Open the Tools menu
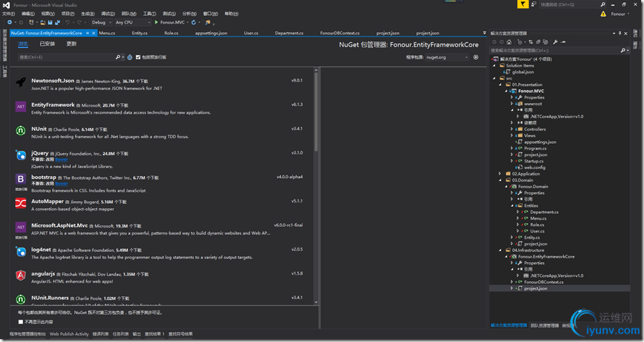This screenshot has width=644, height=342. click(149, 14)
